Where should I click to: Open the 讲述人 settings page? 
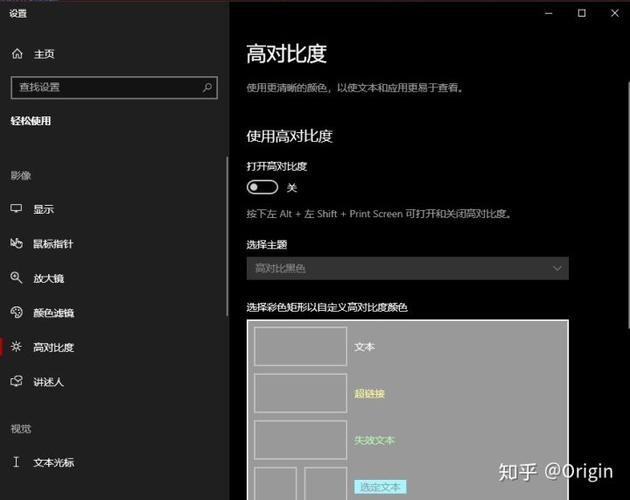[49, 382]
